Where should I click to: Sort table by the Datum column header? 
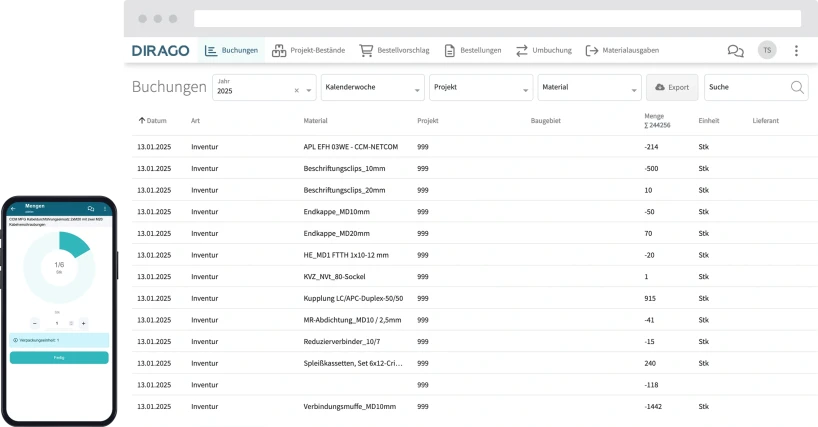(152, 120)
